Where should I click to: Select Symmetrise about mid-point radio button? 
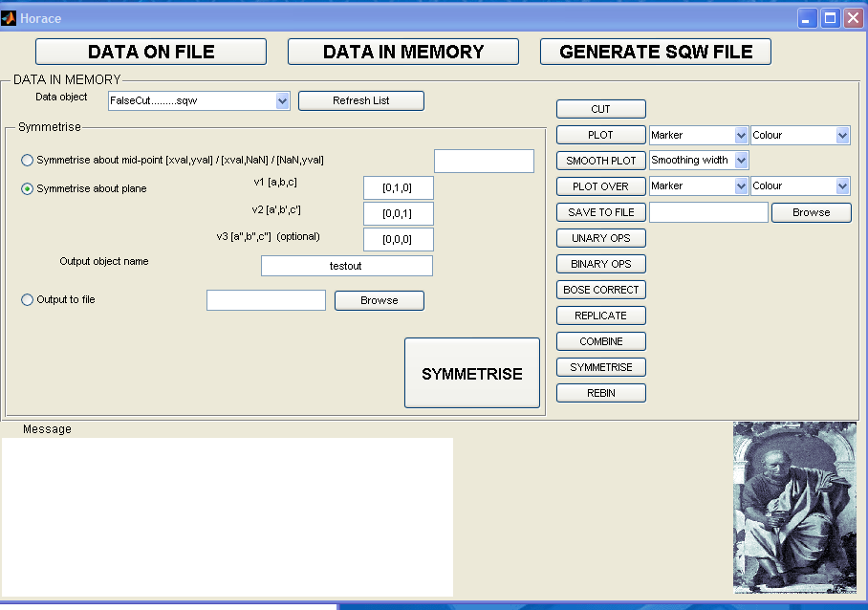pos(27,160)
